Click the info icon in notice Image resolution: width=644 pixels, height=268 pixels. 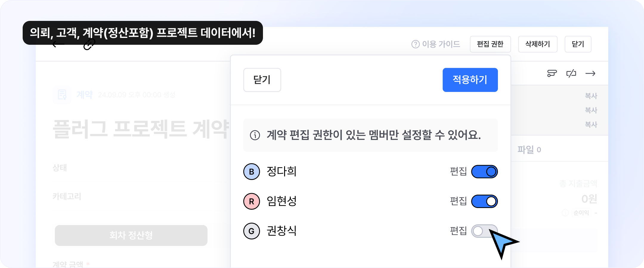255,135
